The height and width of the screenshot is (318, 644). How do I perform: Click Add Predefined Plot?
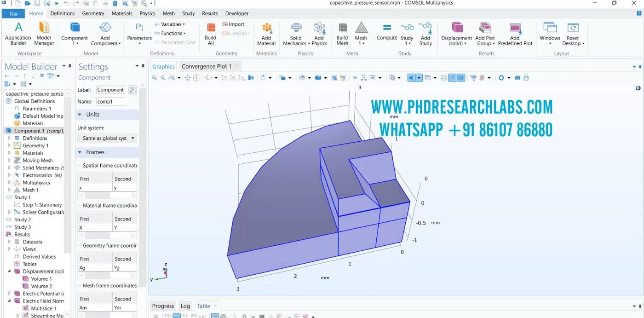pos(515,34)
